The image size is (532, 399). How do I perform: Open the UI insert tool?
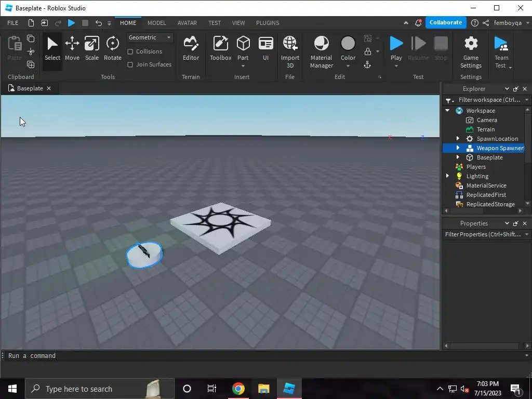265,49
